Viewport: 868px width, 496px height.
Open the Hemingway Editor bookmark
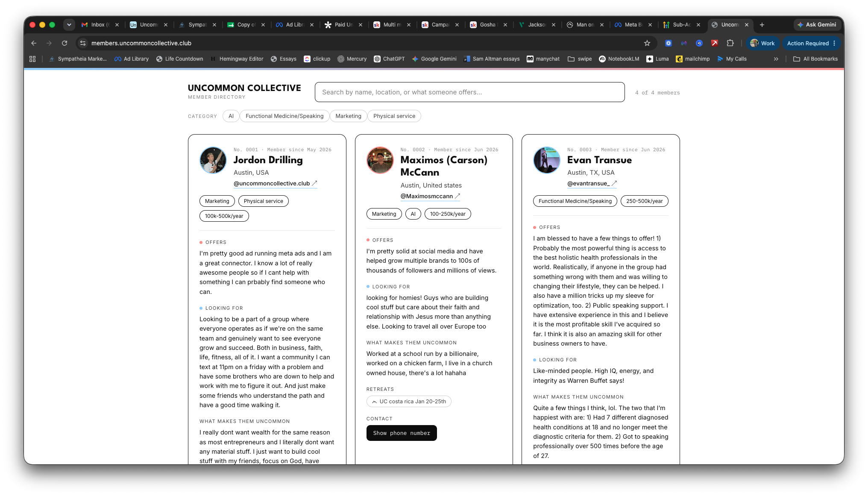point(237,59)
